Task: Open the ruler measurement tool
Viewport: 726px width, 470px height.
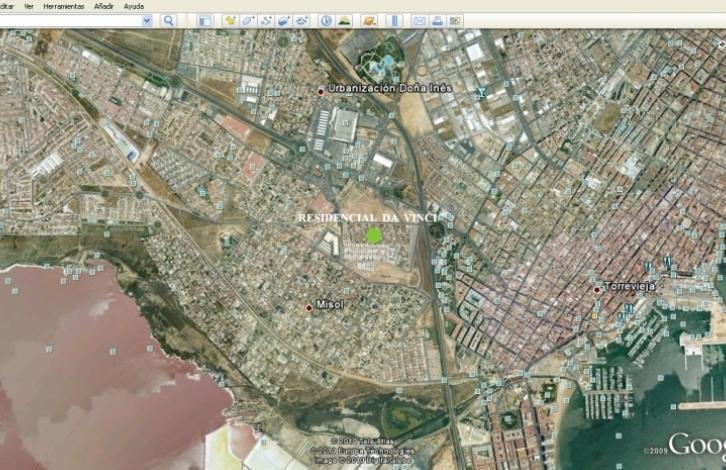Action: (394, 20)
